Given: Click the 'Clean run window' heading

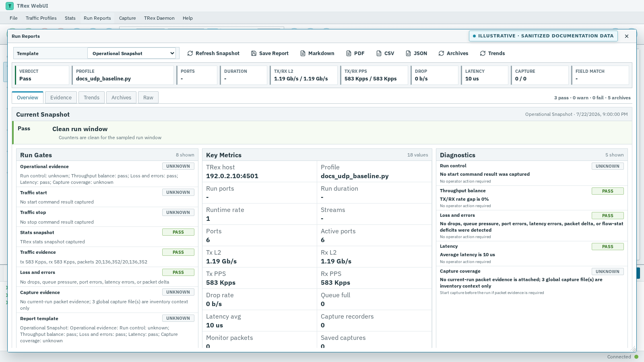Looking at the screenshot, I should click(80, 129).
